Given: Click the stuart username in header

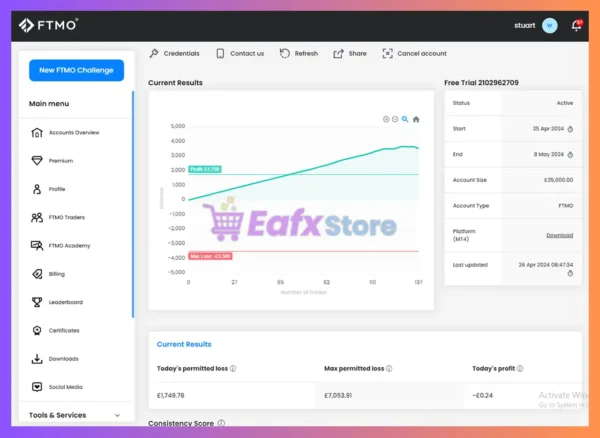Looking at the screenshot, I should pyautogui.click(x=525, y=26).
